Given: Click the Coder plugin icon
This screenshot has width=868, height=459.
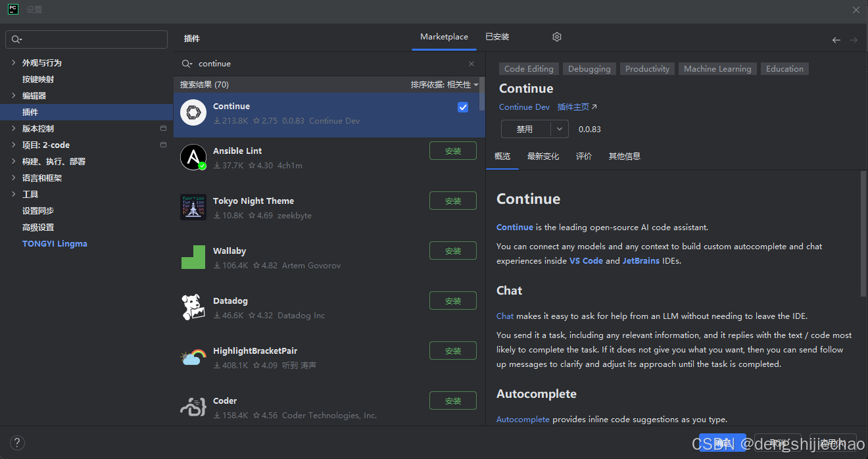Looking at the screenshot, I should tap(193, 407).
